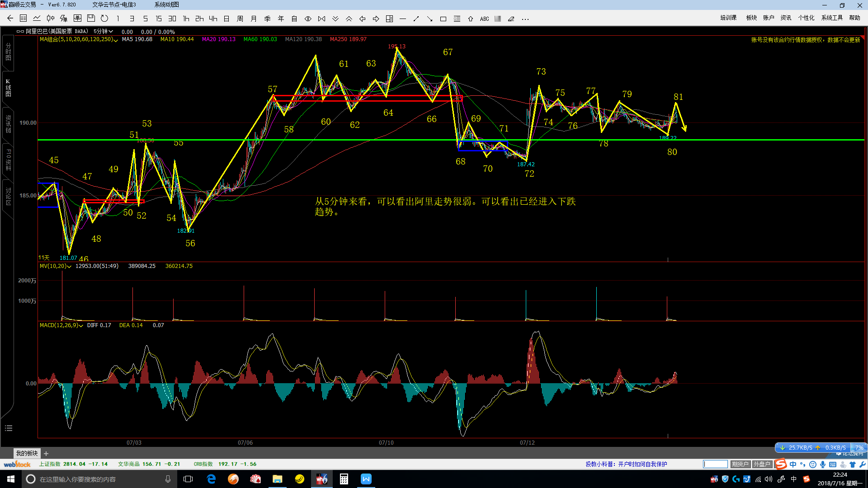Open the quote list toolbar icon
The width and height of the screenshot is (868, 488).
24,19
